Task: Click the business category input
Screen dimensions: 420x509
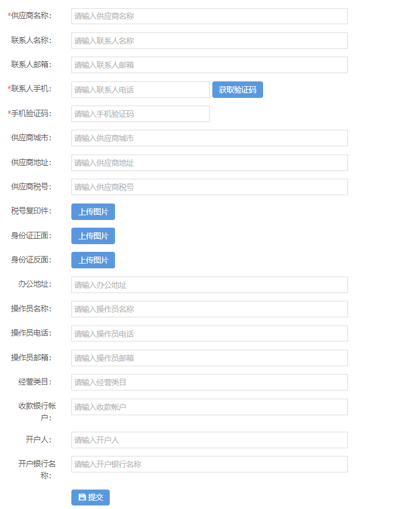Action: click(209, 382)
